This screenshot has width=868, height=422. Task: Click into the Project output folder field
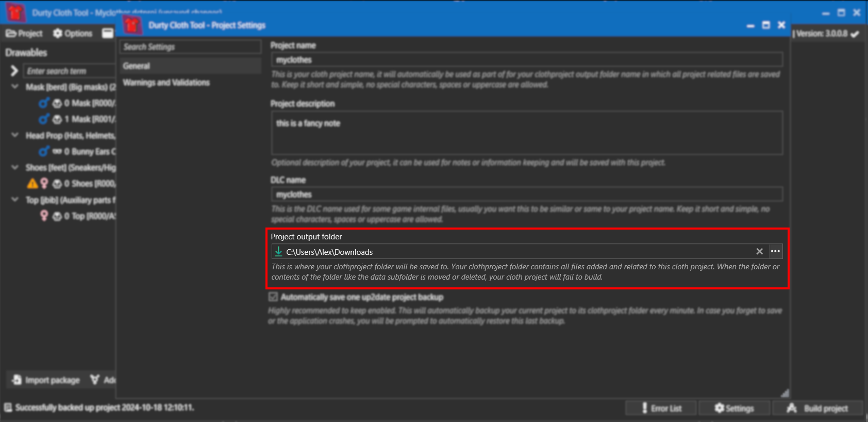point(515,252)
